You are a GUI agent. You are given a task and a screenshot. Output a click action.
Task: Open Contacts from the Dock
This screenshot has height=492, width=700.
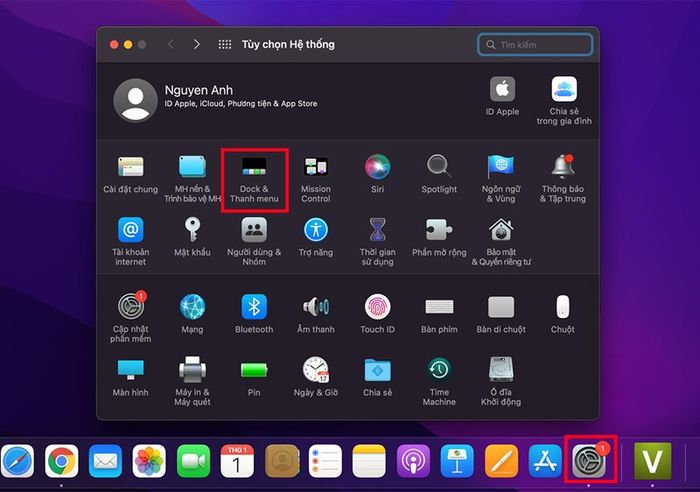click(x=281, y=461)
